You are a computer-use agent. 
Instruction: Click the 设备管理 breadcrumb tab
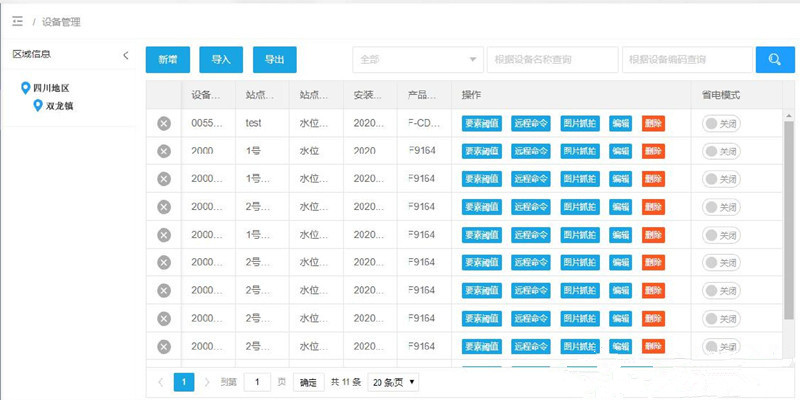61,21
